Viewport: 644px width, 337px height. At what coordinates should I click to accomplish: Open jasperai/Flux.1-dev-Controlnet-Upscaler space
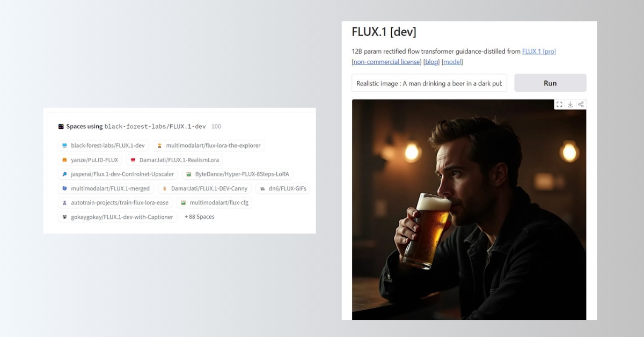pyautogui.click(x=118, y=174)
